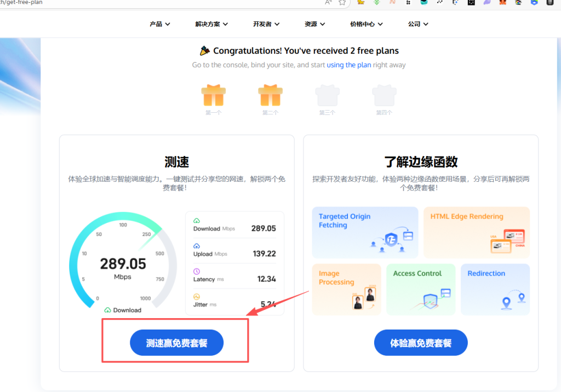561x392 pixels.
Task: Click the 体验赢免费套餐 button
Action: click(421, 342)
